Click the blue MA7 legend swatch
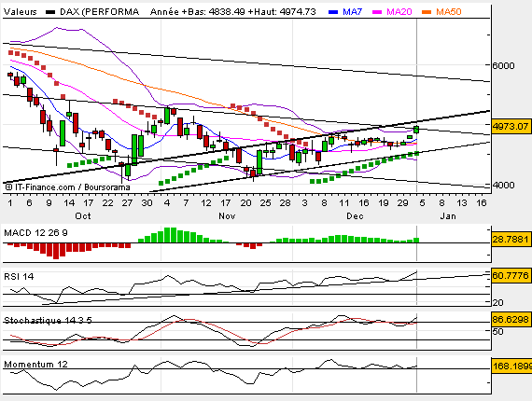Screen dimensions: 532x401 click(x=333, y=12)
